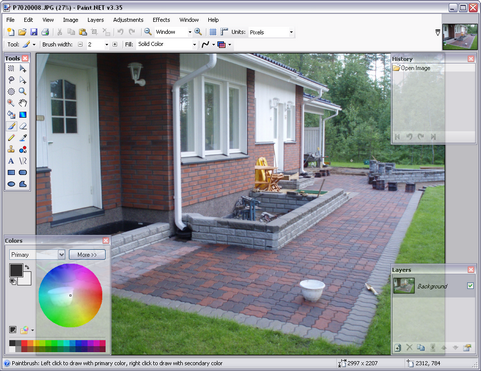481x371 pixels.
Task: Open the Window menu
Action: pos(189,20)
